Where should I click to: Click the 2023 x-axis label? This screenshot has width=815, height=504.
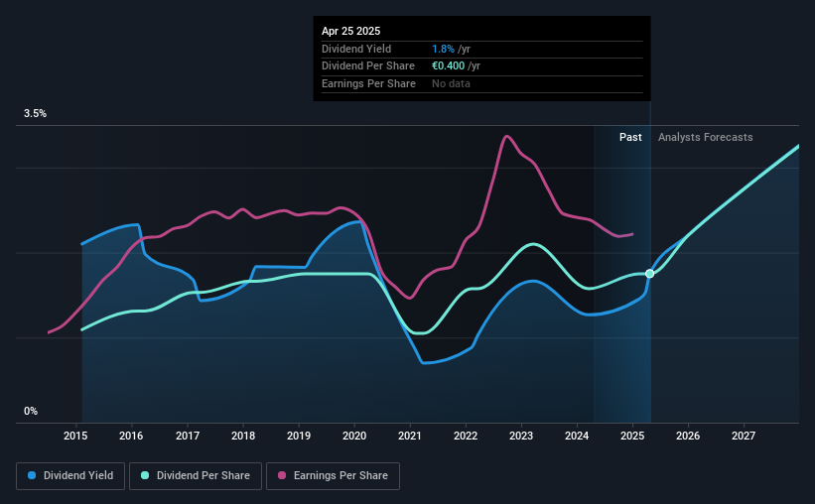[521, 436]
